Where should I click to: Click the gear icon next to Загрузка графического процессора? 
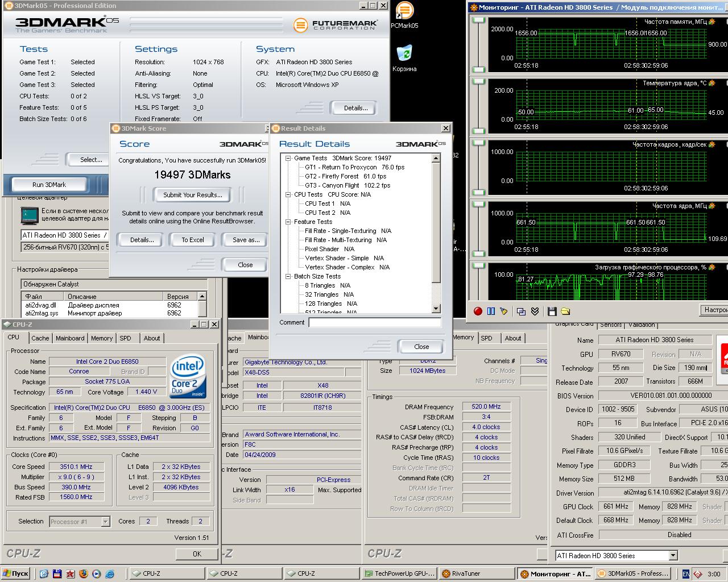click(712, 267)
